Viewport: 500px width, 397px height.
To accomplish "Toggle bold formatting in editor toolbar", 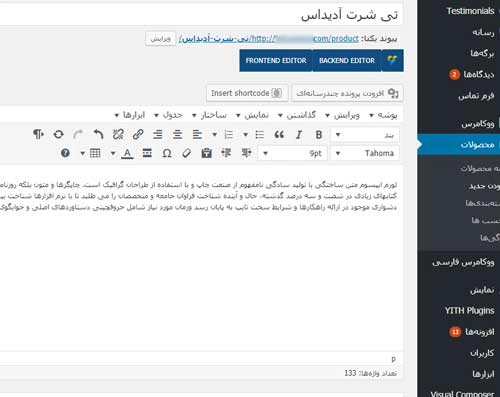I will (319, 135).
